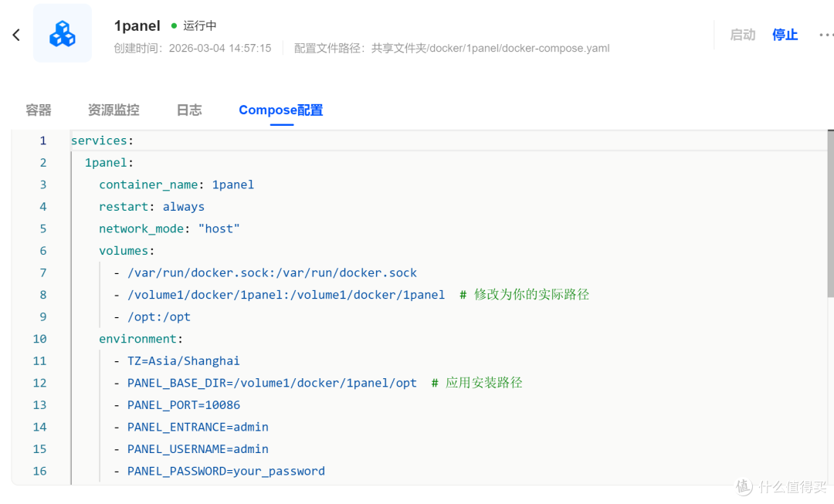The image size is (834, 504).
Task: Click line number 1 in the gutter
Action: [x=43, y=140]
